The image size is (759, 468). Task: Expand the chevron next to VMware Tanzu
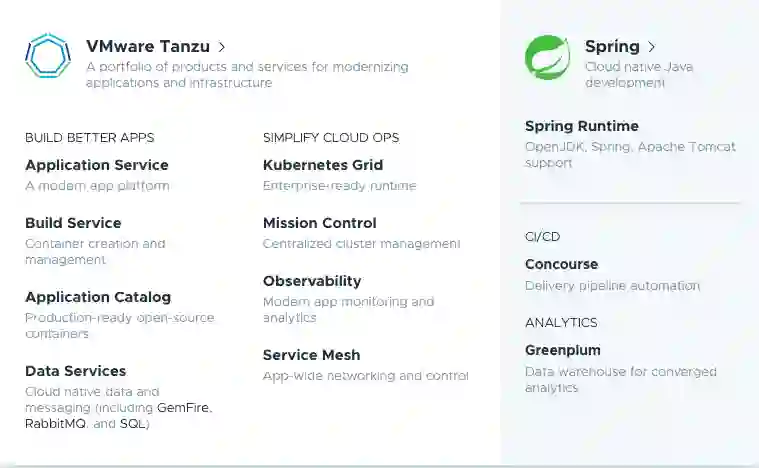coord(222,46)
